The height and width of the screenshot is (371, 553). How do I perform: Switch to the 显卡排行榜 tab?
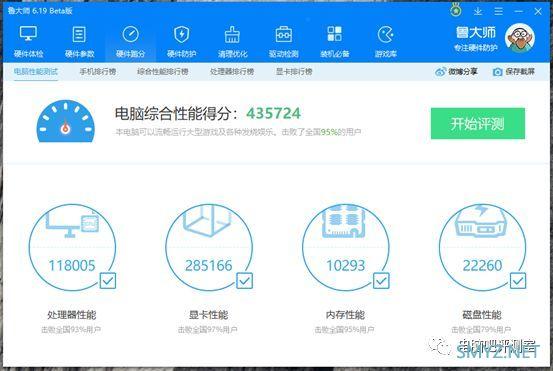click(294, 72)
